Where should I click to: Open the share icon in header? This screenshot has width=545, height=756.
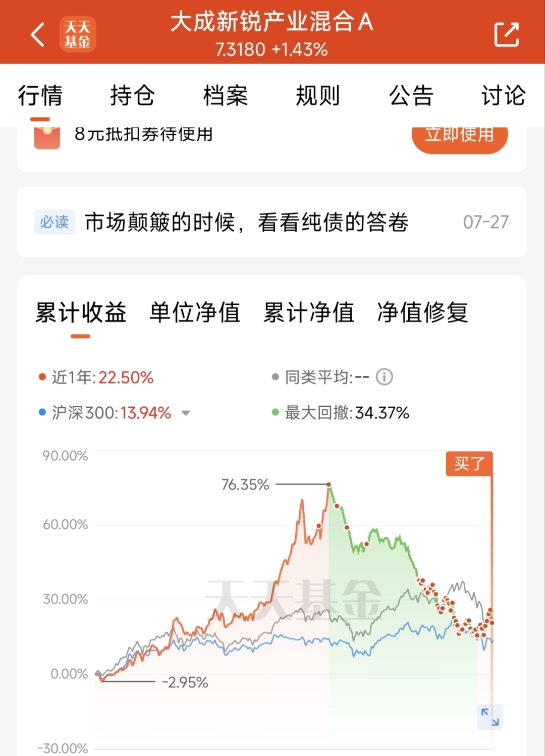506,34
